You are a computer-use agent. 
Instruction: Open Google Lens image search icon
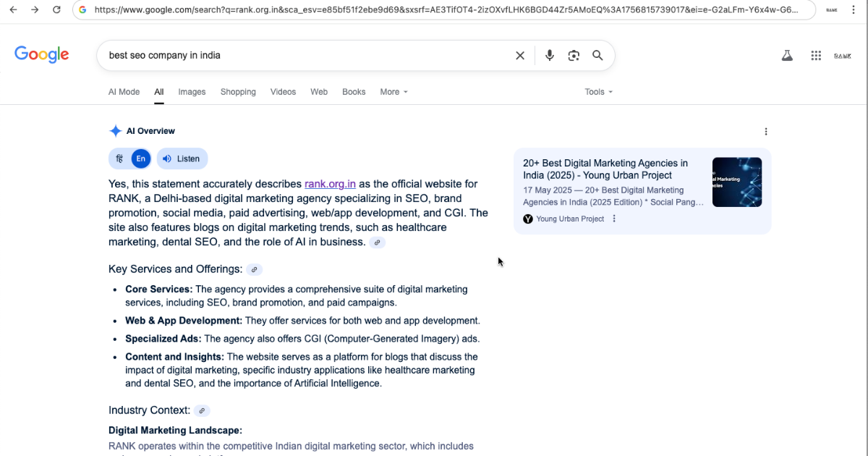coord(574,56)
